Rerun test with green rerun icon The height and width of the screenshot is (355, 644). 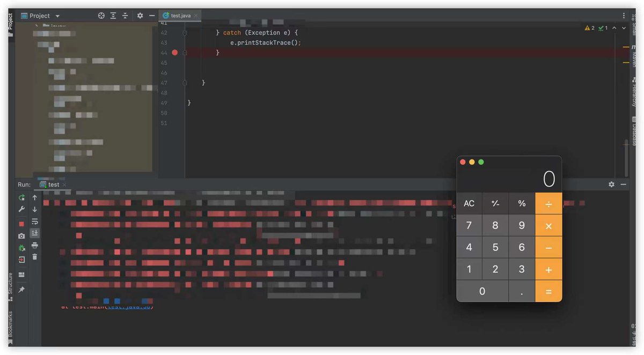pyautogui.click(x=21, y=198)
